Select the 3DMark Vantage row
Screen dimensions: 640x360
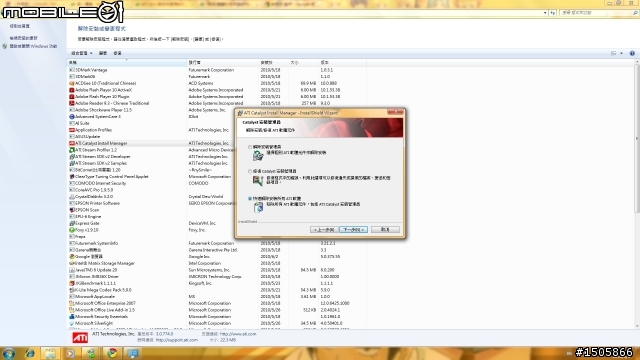tap(217, 70)
